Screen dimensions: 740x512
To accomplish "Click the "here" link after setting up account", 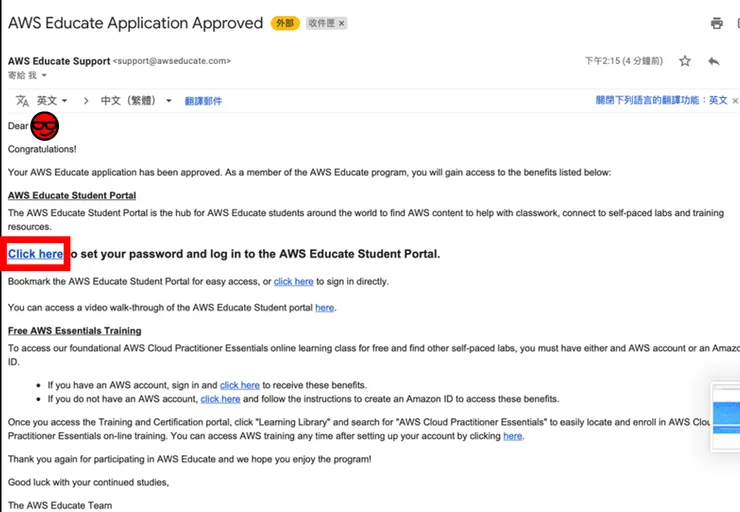I will click(x=512, y=436).
